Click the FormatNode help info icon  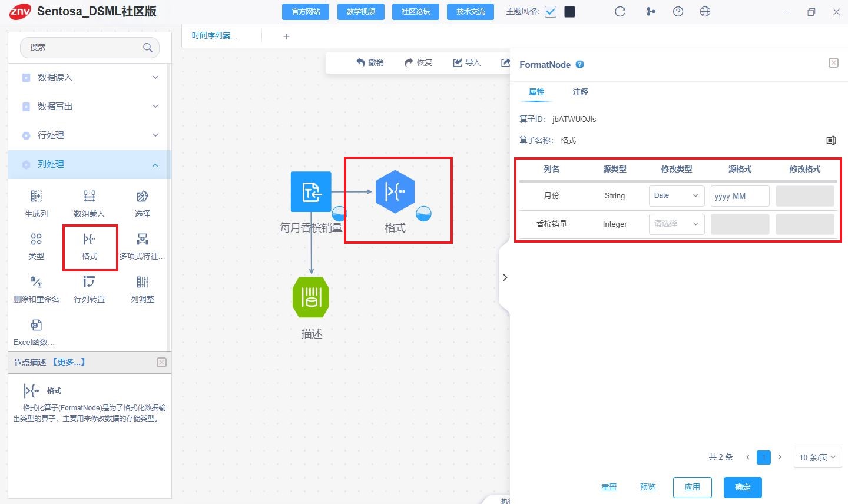(579, 64)
